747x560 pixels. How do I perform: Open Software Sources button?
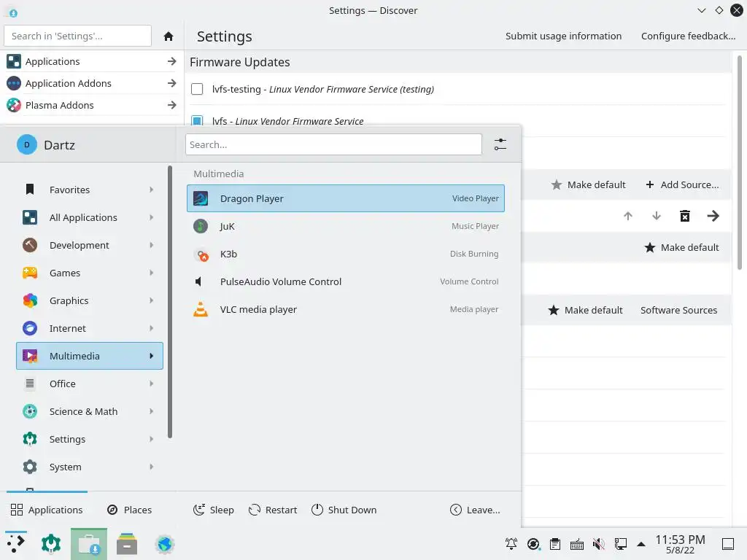point(678,311)
